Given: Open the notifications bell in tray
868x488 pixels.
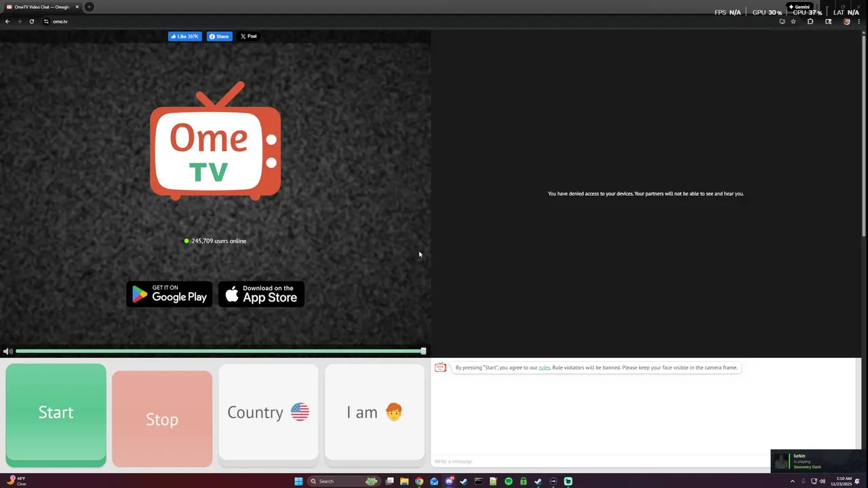Looking at the screenshot, I should point(857,481).
